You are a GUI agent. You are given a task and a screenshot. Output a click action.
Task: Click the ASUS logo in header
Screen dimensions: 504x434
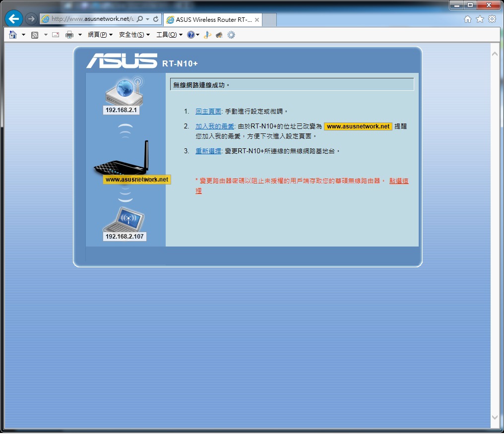point(122,61)
